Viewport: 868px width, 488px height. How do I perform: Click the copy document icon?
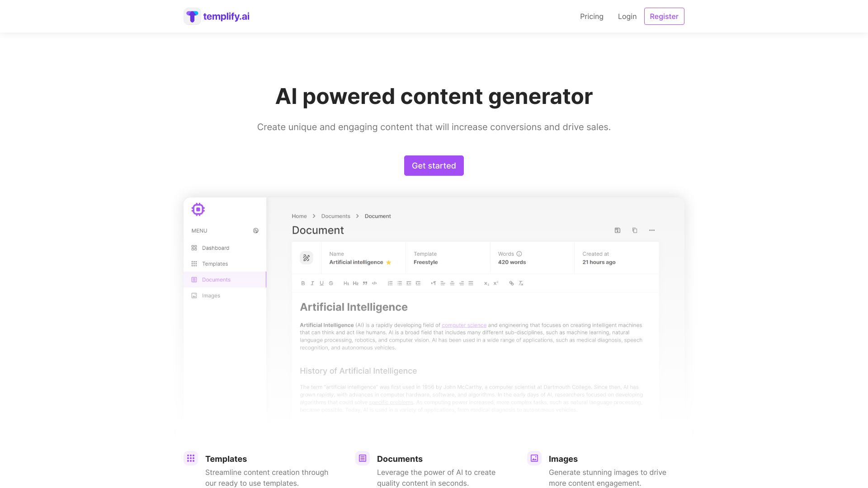[634, 230]
